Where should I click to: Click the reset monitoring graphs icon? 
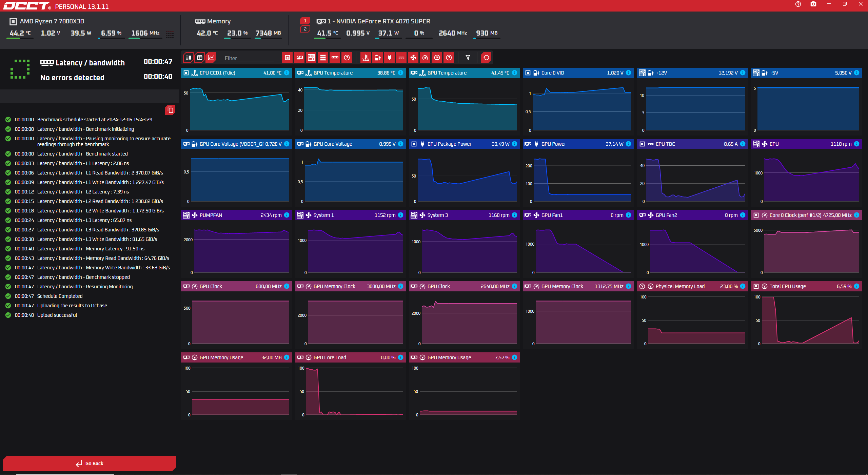486,58
